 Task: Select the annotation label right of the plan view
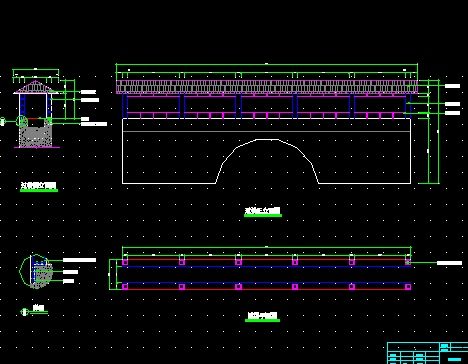coord(449,263)
